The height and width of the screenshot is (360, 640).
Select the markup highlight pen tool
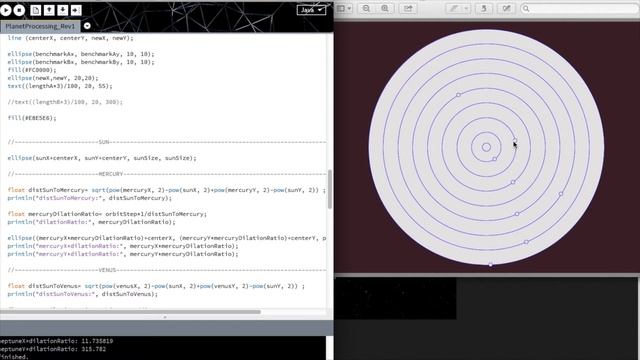tap(454, 8)
